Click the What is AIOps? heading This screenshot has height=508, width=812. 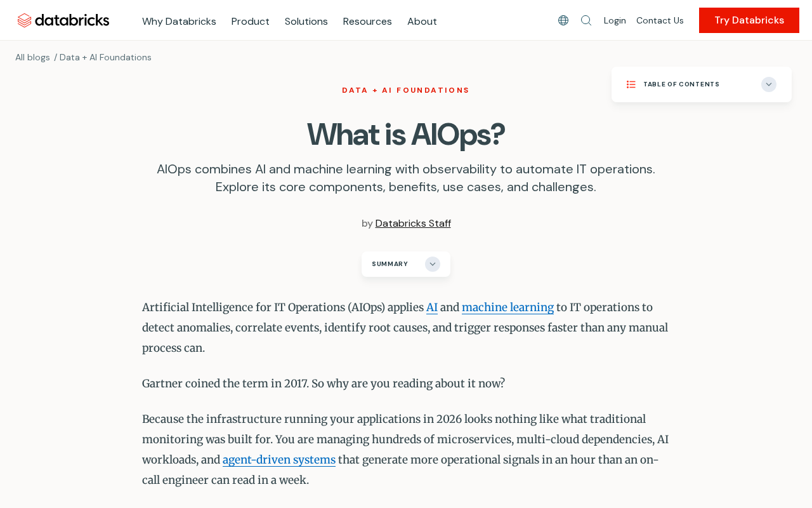pos(406,135)
